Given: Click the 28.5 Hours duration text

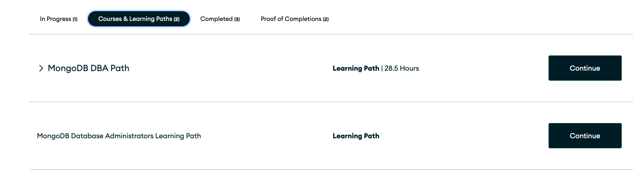Looking at the screenshot, I should tap(402, 68).
